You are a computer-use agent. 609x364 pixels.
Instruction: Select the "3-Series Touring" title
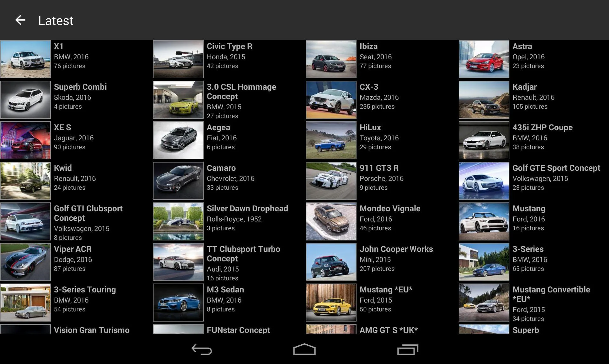(x=85, y=290)
